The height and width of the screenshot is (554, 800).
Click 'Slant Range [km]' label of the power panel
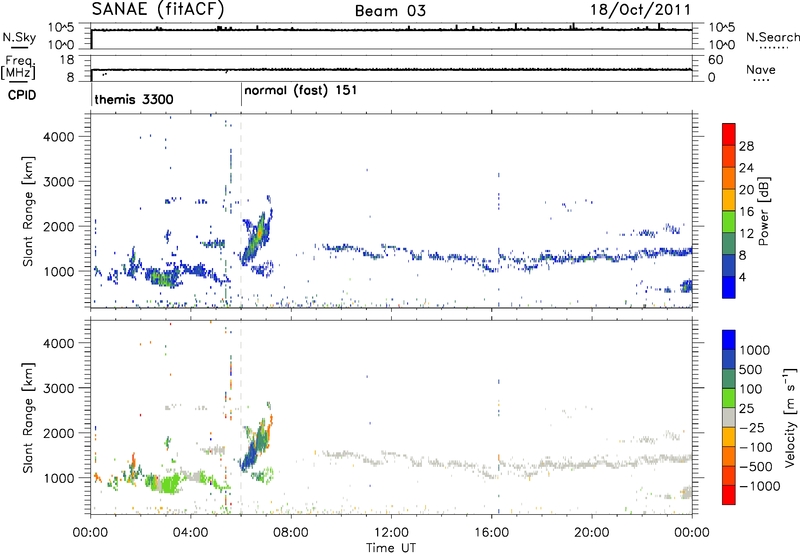click(28, 211)
